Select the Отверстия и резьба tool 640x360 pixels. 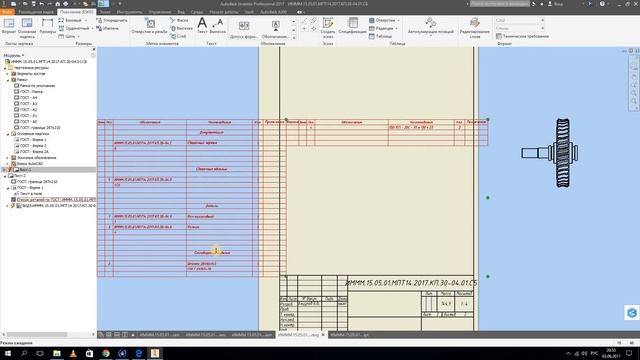(x=149, y=26)
